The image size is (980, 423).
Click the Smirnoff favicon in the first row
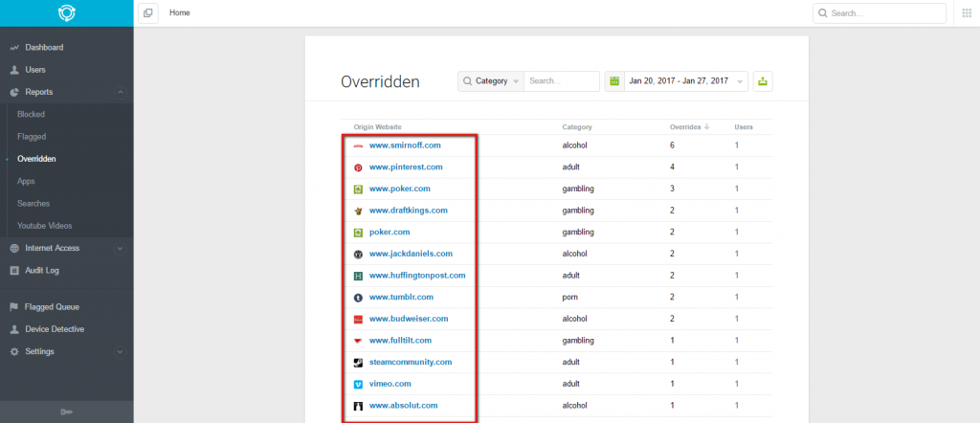pyautogui.click(x=359, y=145)
